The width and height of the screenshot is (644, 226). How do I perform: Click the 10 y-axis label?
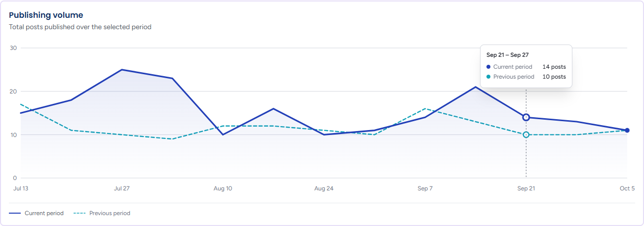tap(13, 135)
